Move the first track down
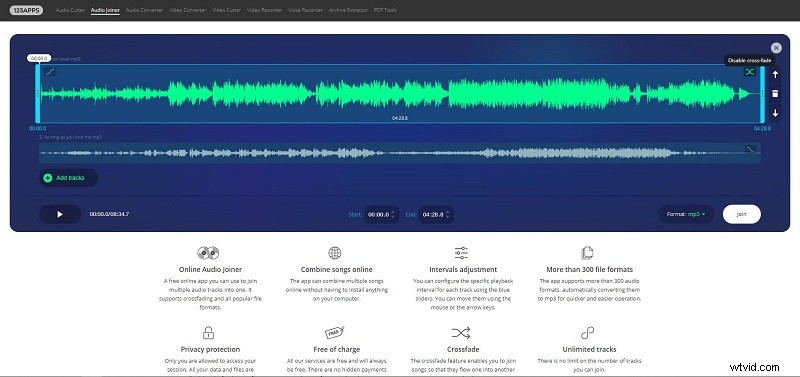Screen dimensions: 800x377 (775, 113)
